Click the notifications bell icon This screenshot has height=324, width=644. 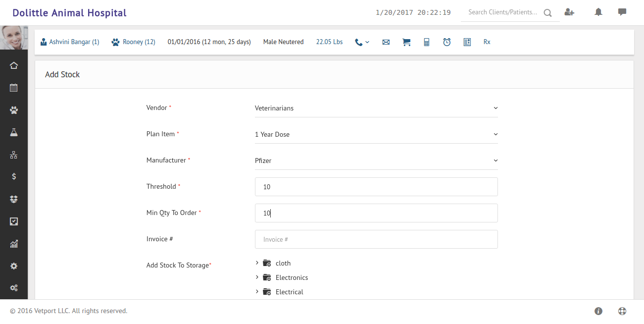598,12
